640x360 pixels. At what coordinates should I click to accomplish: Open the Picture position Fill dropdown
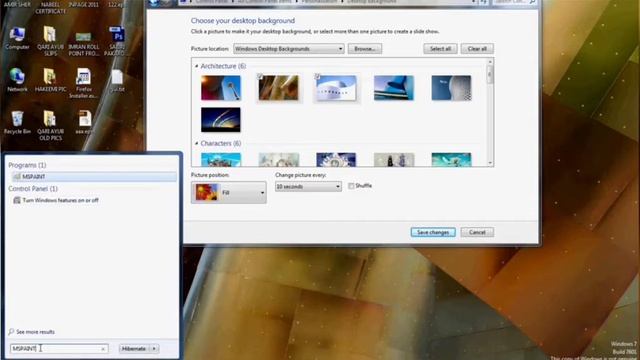(x=229, y=192)
